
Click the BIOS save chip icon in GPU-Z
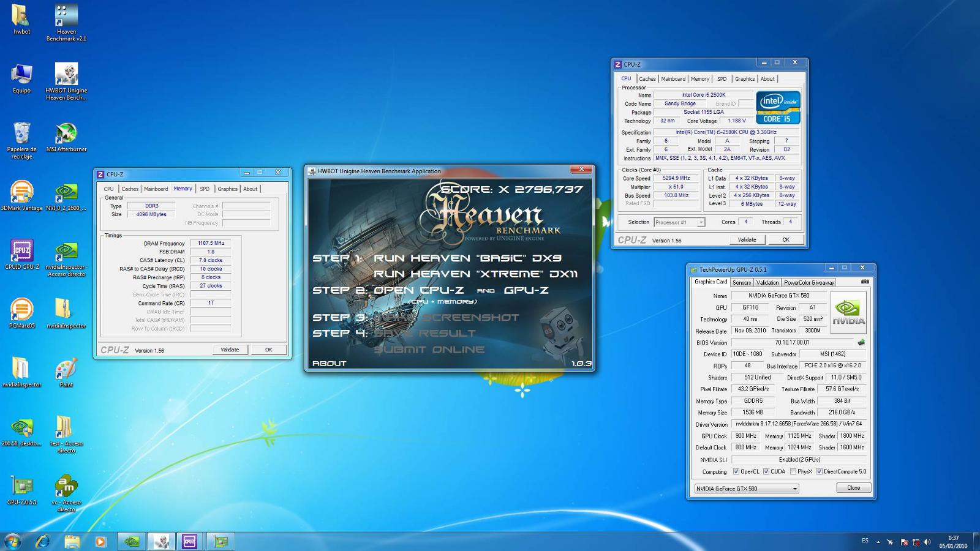click(x=861, y=342)
